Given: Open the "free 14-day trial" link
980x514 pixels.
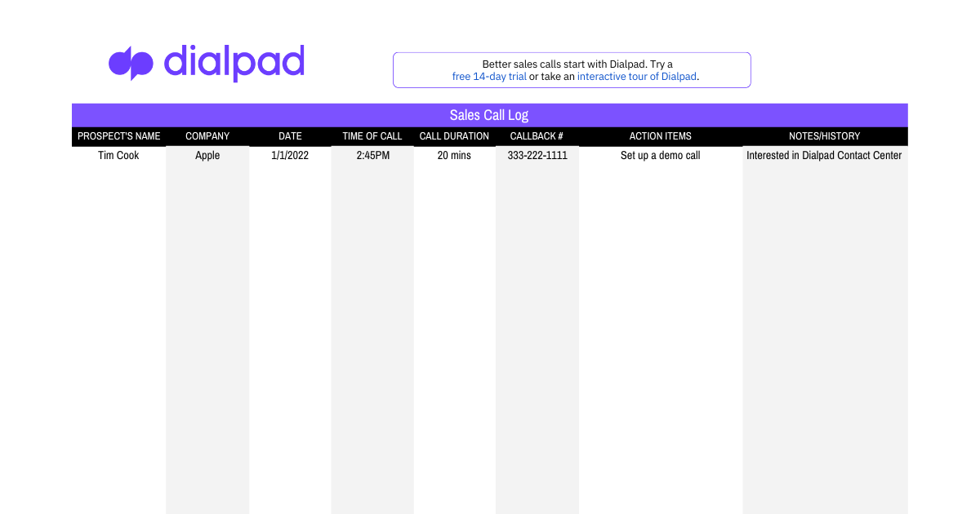Looking at the screenshot, I should pyautogui.click(x=489, y=76).
